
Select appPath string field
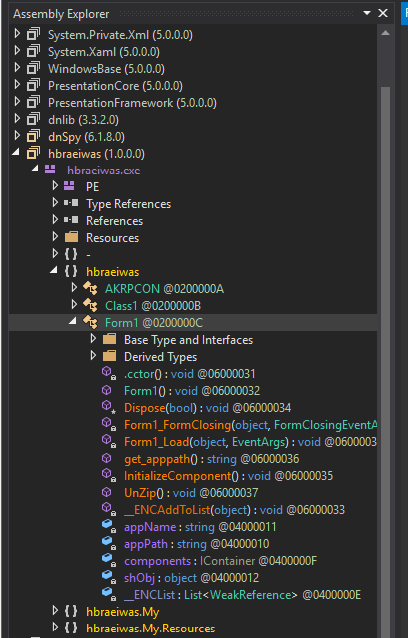197,544
